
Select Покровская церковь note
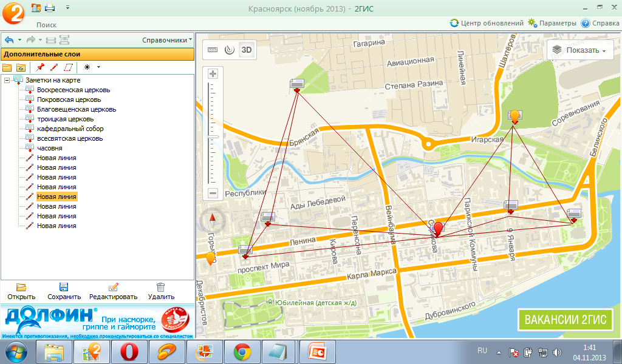(x=69, y=100)
